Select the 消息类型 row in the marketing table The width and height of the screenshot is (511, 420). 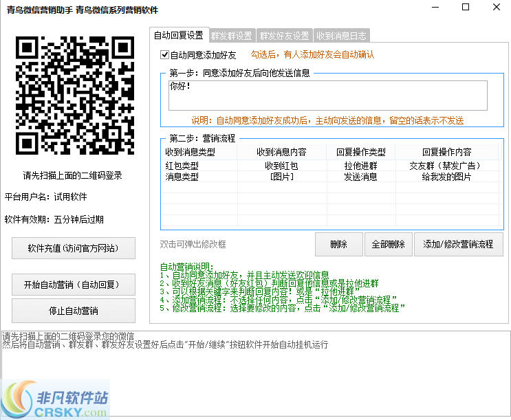[x=330, y=177]
